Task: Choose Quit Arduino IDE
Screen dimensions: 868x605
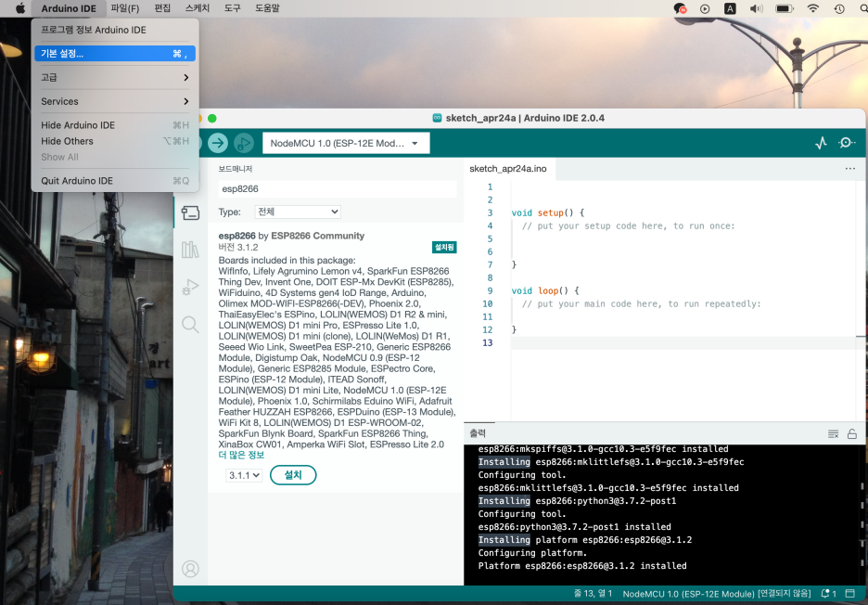Action: (x=115, y=181)
